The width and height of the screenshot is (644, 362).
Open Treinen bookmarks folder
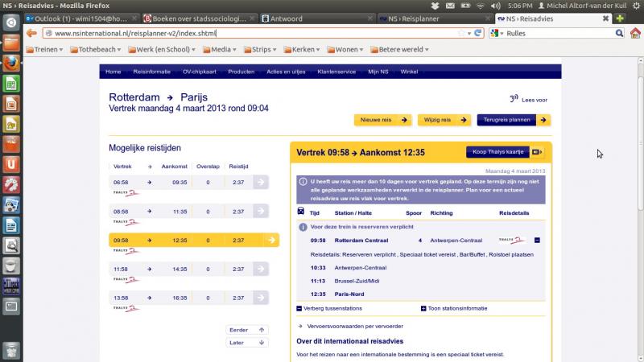coord(44,49)
